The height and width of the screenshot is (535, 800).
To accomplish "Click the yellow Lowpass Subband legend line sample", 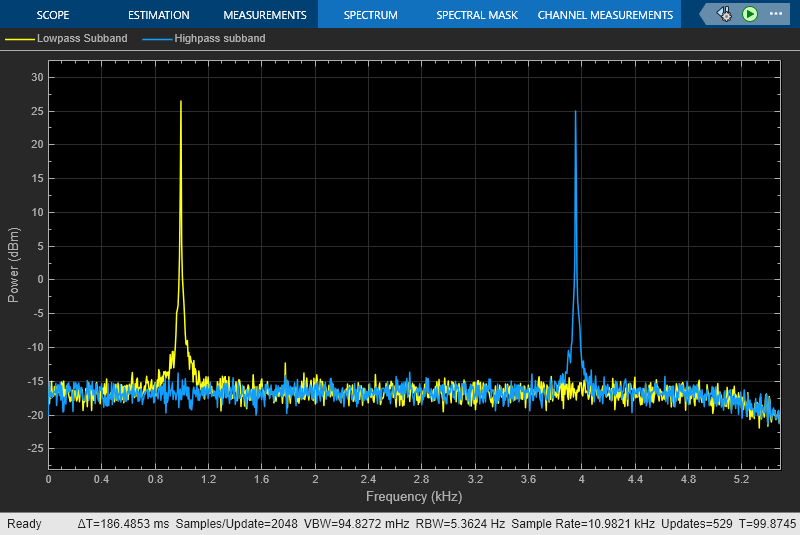I will pos(20,39).
